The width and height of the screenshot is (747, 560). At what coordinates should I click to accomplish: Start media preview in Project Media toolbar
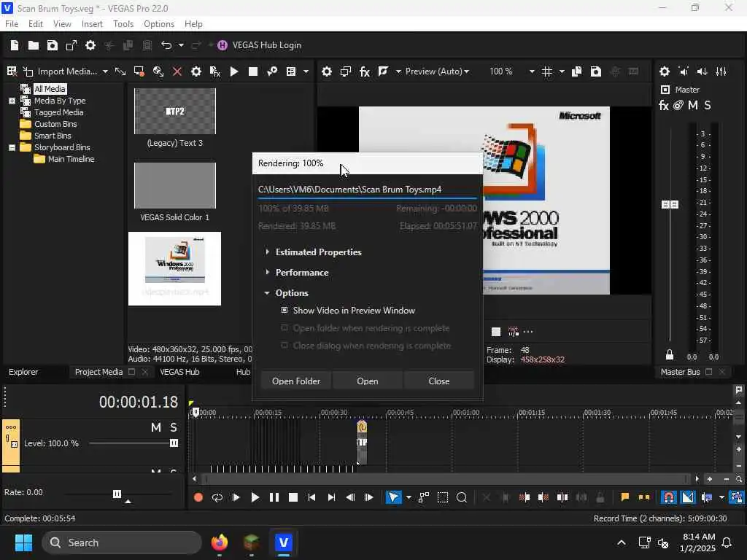point(234,71)
